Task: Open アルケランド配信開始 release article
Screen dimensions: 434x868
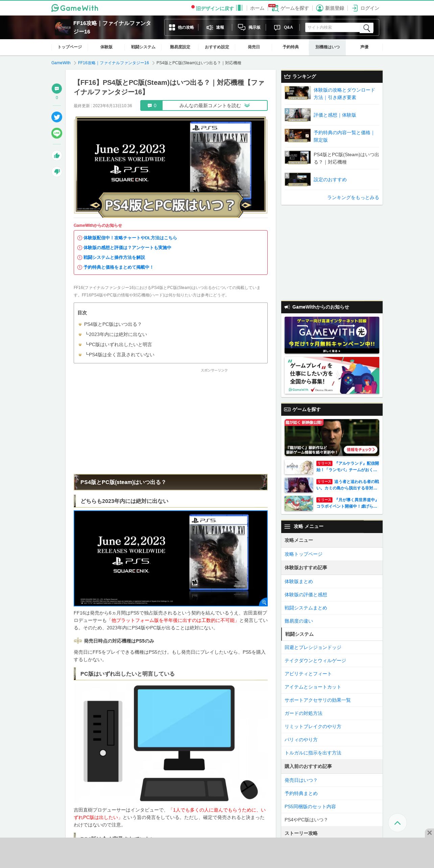Action: (347, 466)
